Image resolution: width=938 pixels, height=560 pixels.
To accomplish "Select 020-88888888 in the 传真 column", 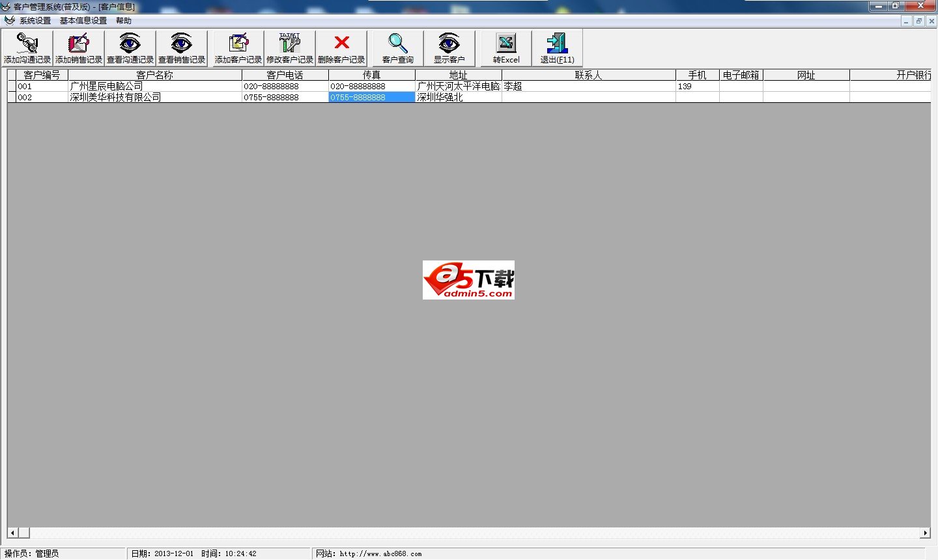I will tap(372, 86).
